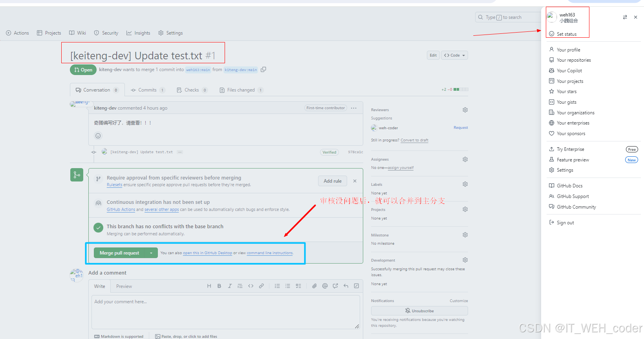644x339 pixels.
Task: Open the GitHub Actions link
Action: pos(121,209)
